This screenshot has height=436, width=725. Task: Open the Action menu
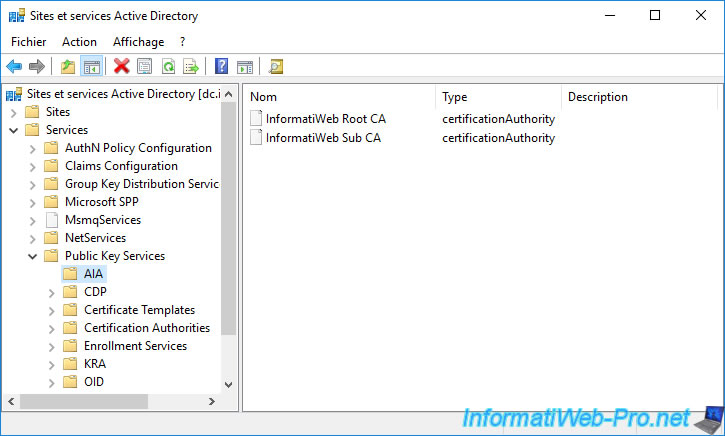80,42
